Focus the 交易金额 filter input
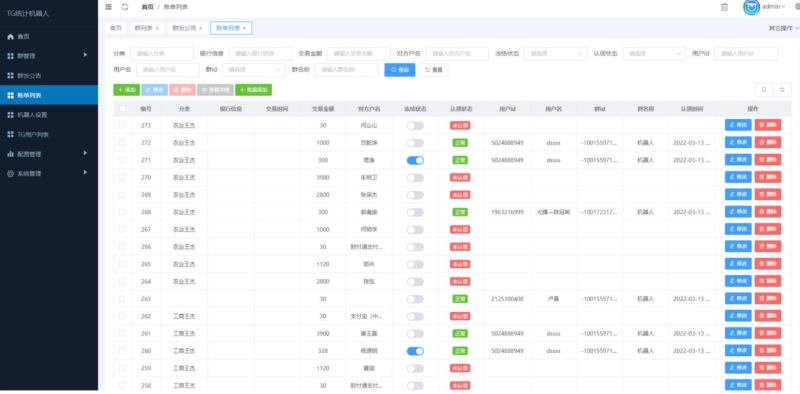800x394 pixels. [359, 54]
